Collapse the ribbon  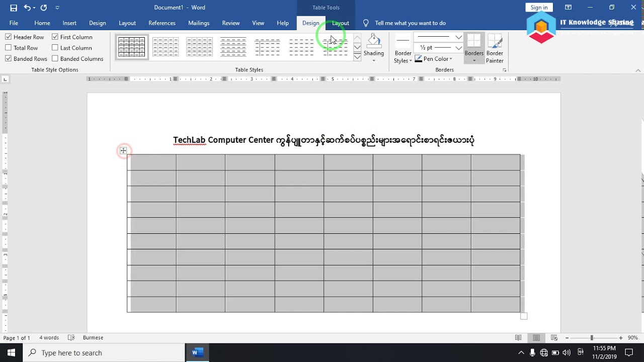click(638, 70)
